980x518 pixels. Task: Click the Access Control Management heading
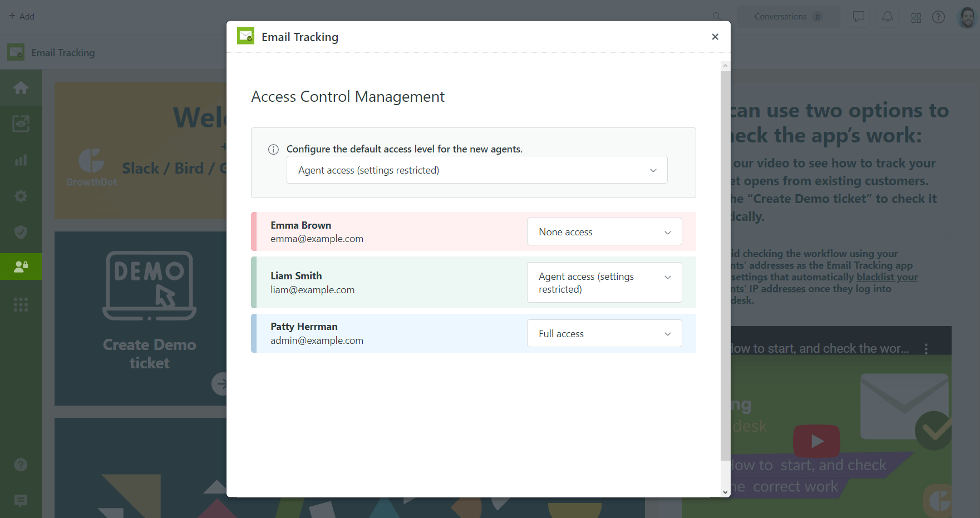click(x=348, y=97)
